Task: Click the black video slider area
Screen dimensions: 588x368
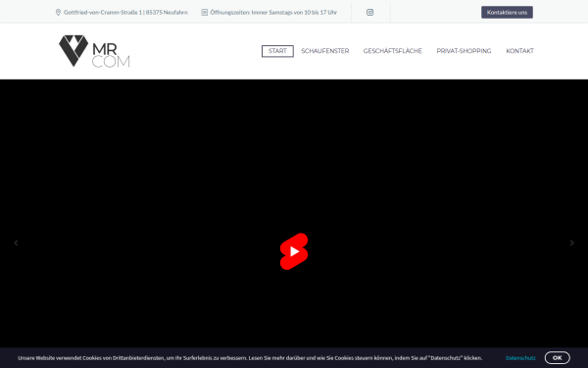Action: coord(294,169)
